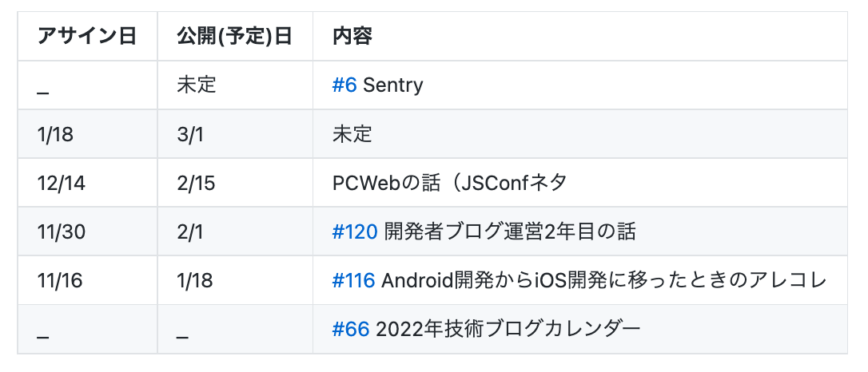Open issue link #6
The width and height of the screenshot is (868, 372).
(344, 85)
